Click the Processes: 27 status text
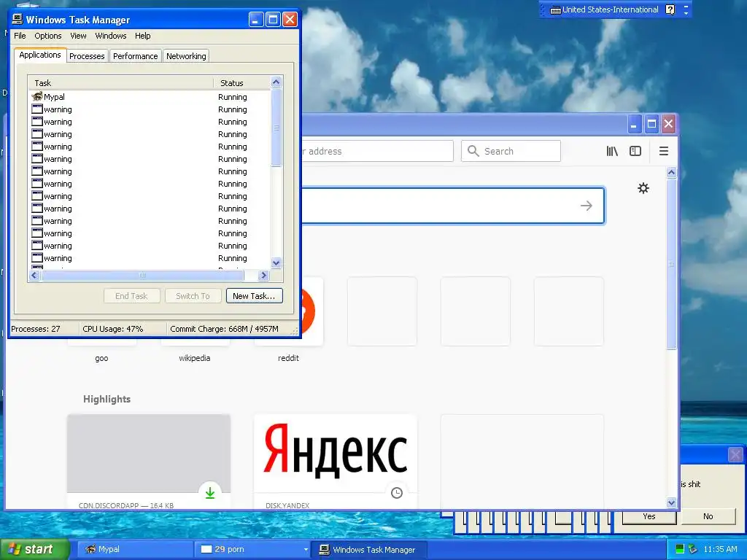747x560 pixels. 36,329
